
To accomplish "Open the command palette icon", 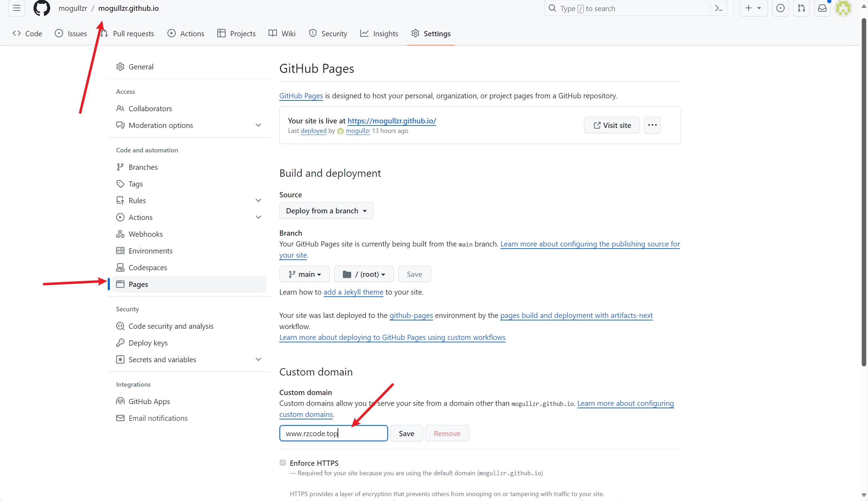I will pyautogui.click(x=719, y=8).
